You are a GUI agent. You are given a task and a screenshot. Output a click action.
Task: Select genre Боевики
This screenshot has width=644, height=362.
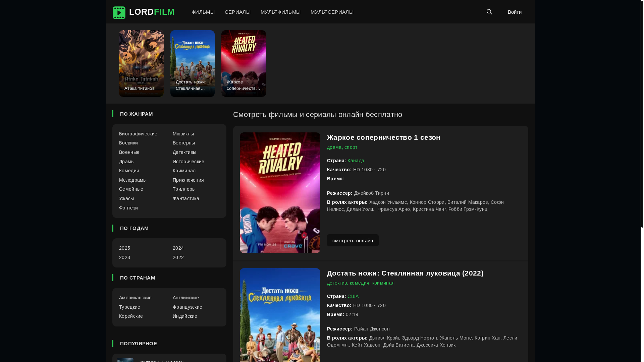pyautogui.click(x=128, y=143)
